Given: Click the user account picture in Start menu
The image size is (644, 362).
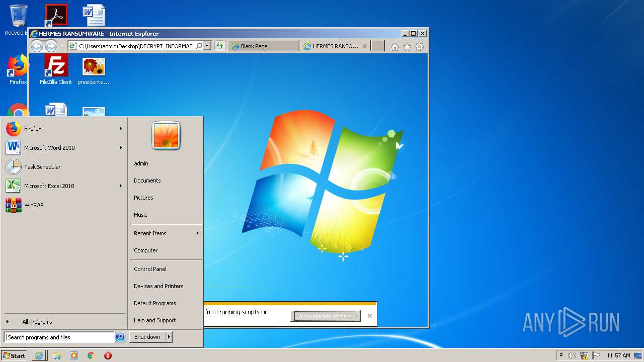Looking at the screenshot, I should tap(166, 136).
